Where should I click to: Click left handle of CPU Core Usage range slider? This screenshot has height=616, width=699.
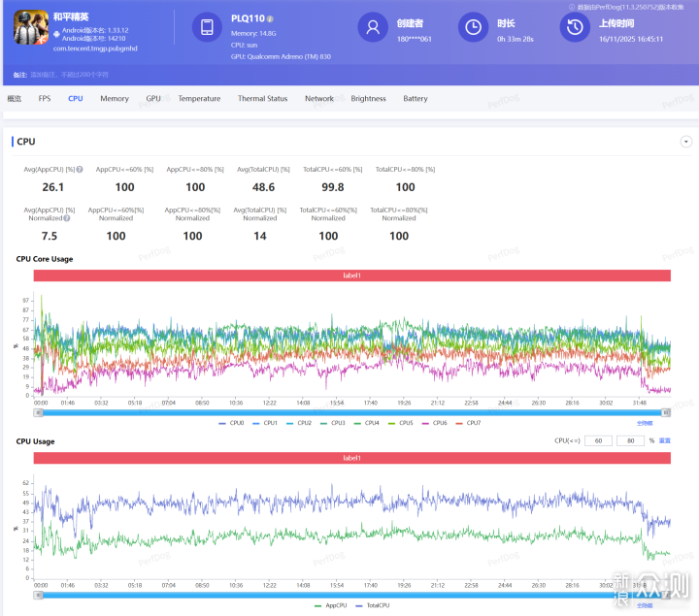tap(39, 411)
